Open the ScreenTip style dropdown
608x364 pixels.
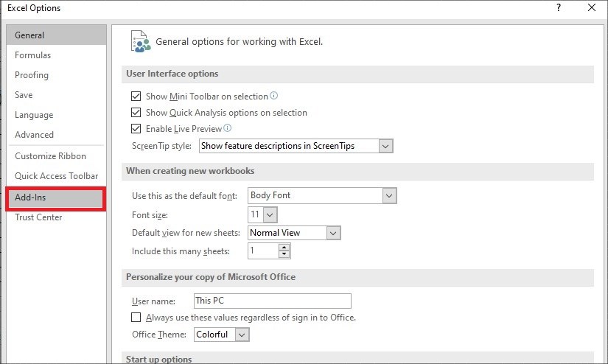tap(385, 146)
